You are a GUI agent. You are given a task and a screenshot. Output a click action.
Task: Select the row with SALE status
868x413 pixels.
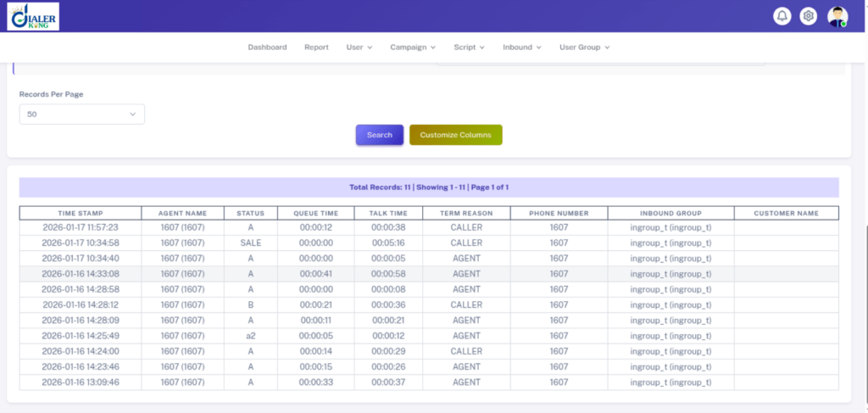click(x=429, y=243)
